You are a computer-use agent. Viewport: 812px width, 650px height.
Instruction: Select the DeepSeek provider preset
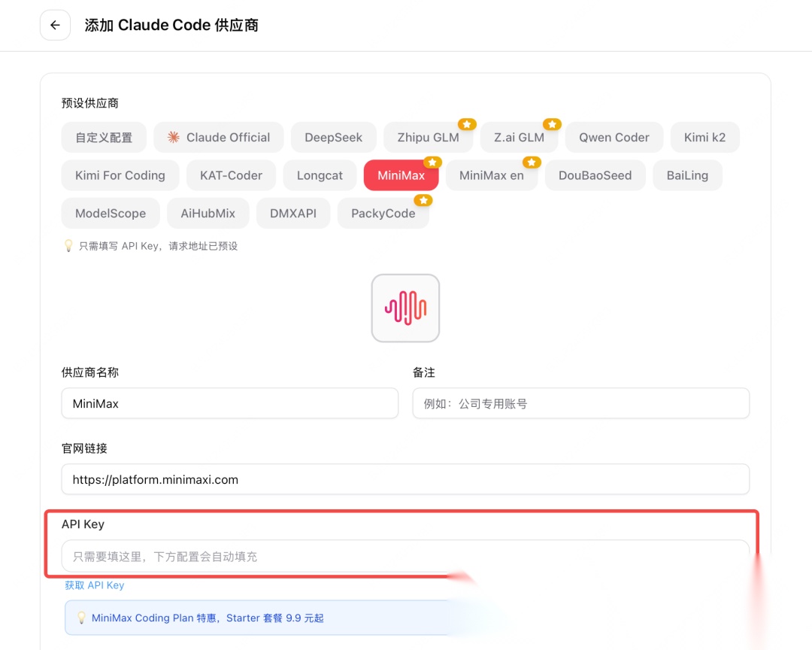(334, 138)
